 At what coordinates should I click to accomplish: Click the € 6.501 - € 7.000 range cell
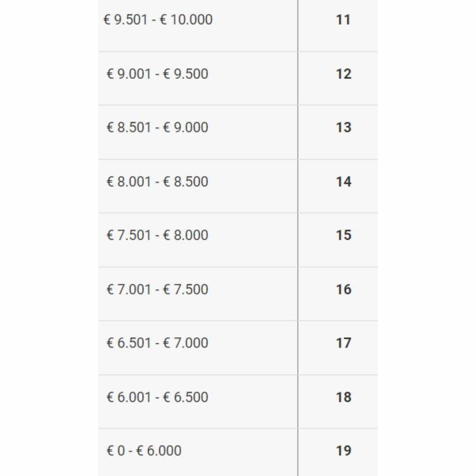(157, 343)
